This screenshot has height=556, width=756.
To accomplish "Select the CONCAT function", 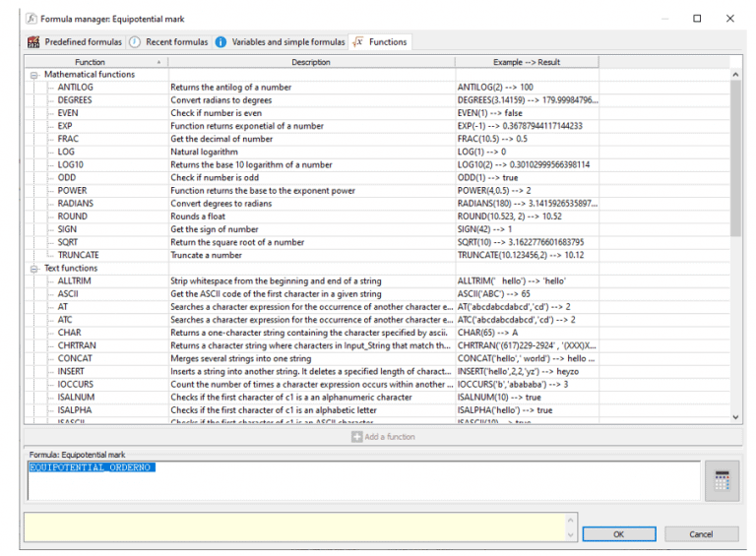I will (75, 358).
